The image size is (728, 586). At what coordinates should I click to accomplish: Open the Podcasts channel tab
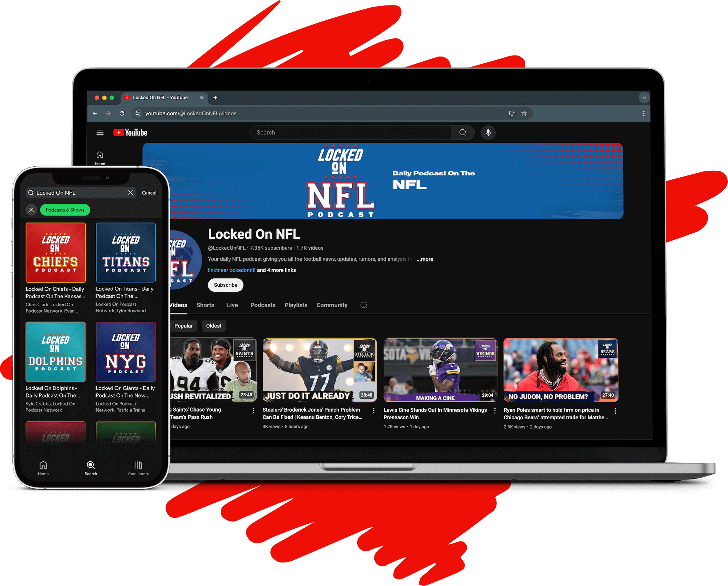pyautogui.click(x=263, y=305)
